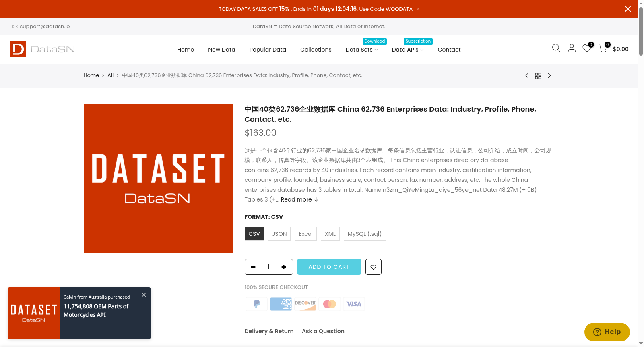Click the All breadcrumb link

point(111,75)
